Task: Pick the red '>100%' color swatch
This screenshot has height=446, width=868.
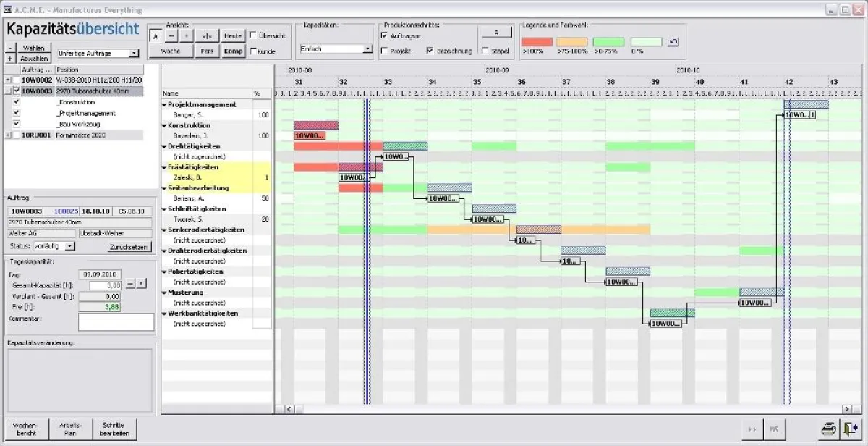Action: pyautogui.click(x=536, y=42)
